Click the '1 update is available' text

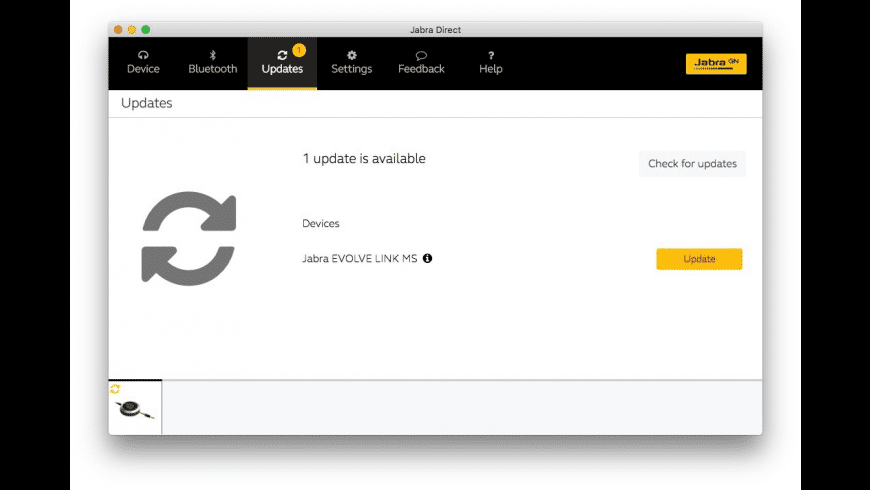[364, 159]
